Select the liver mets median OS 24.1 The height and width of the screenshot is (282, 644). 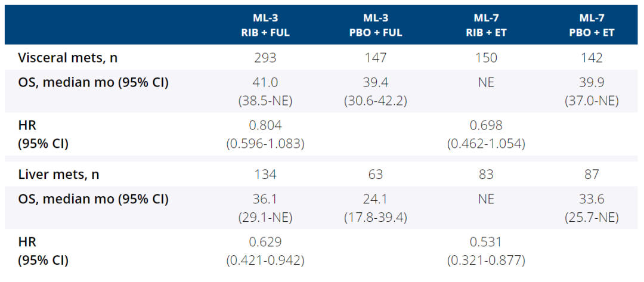(x=376, y=198)
